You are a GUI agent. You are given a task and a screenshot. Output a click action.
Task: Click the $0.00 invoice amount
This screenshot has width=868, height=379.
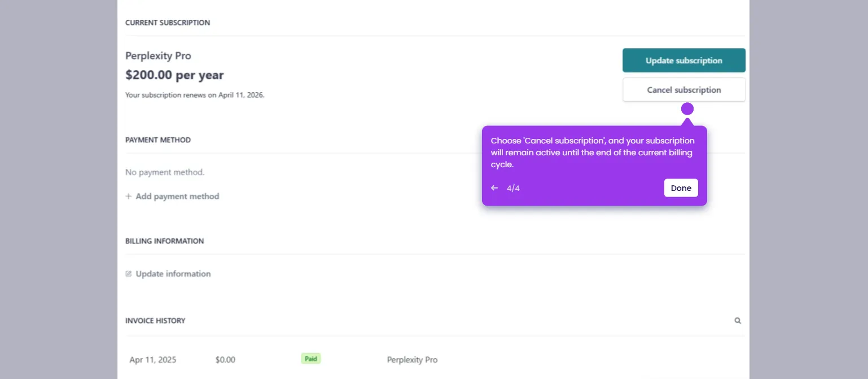point(225,360)
